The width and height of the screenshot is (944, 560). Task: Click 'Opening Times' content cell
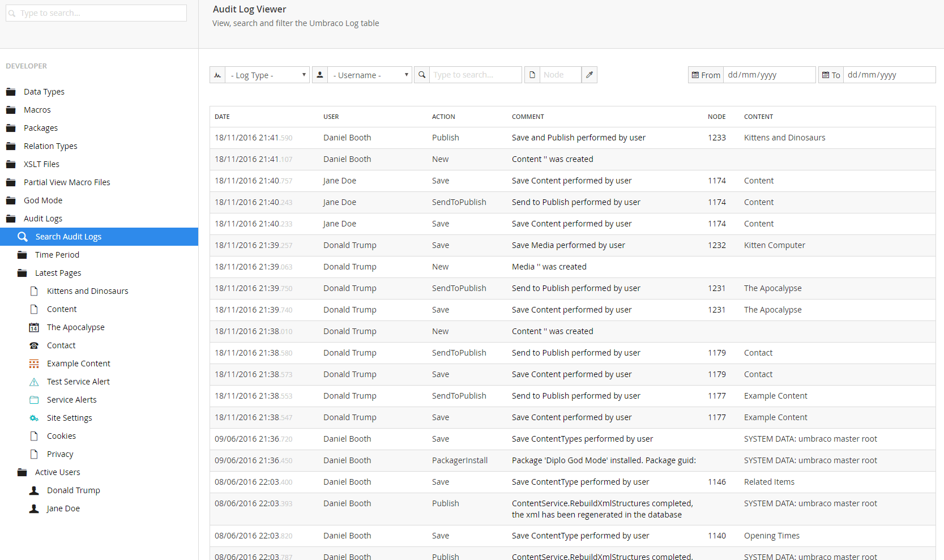point(772,536)
